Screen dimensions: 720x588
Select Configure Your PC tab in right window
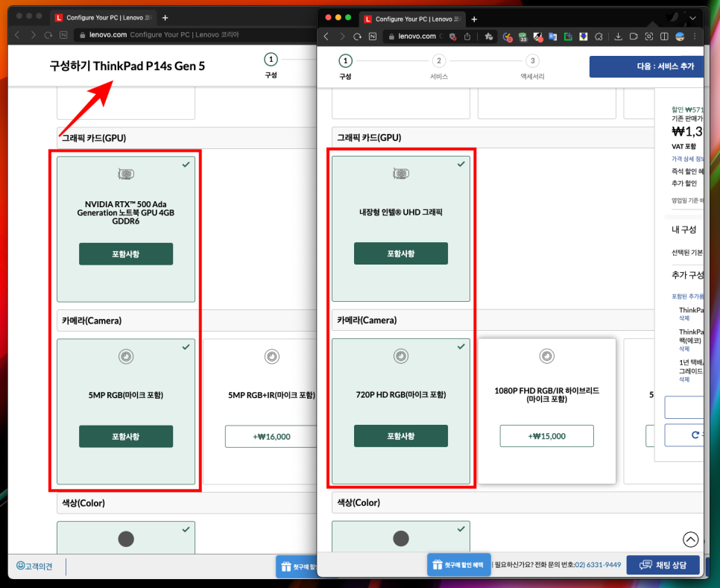tap(413, 19)
